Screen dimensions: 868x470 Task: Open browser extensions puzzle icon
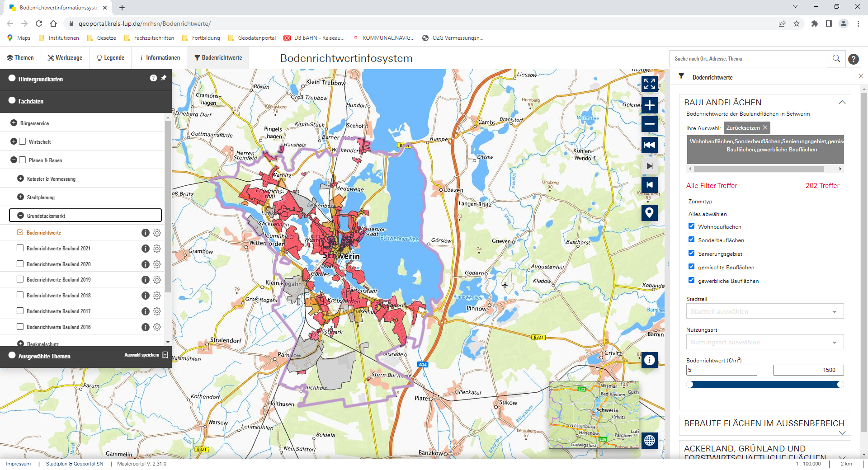pyautogui.click(x=815, y=23)
